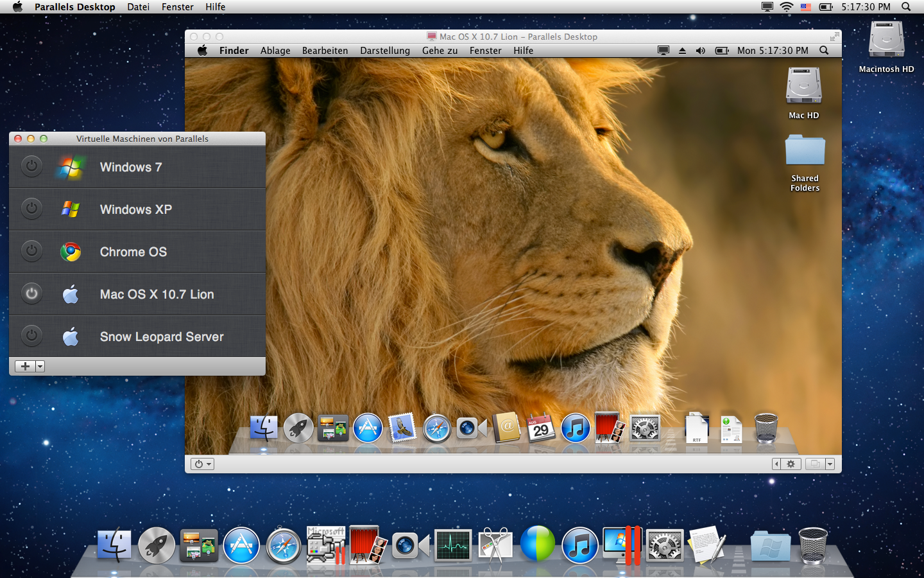Open the Trash in the host dock
The width and height of the screenshot is (924, 578).
pyautogui.click(x=813, y=546)
